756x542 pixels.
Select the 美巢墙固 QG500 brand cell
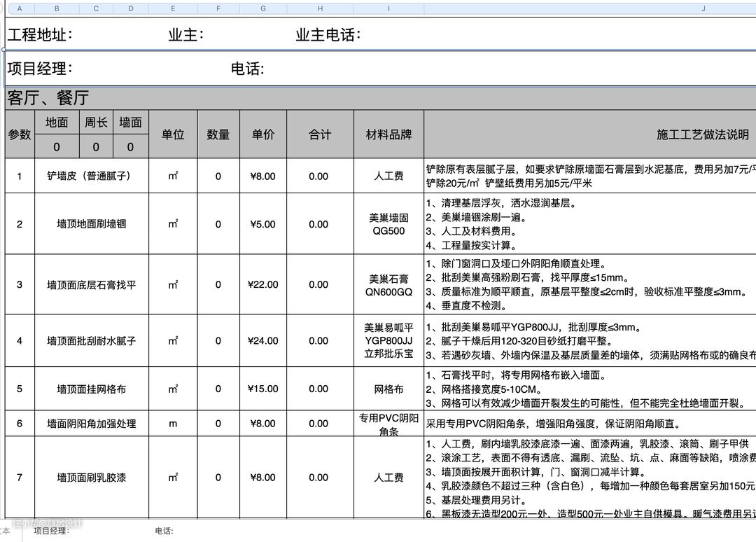[x=388, y=224]
